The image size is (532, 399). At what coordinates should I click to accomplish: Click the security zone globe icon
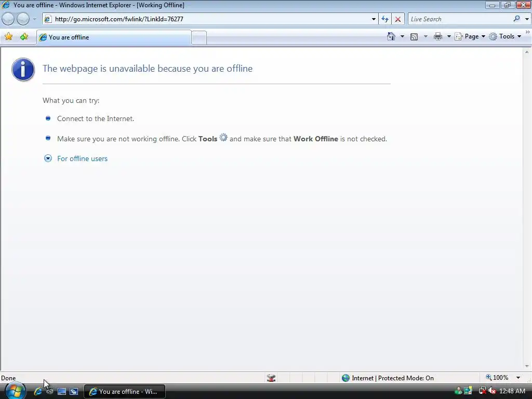[345, 378]
